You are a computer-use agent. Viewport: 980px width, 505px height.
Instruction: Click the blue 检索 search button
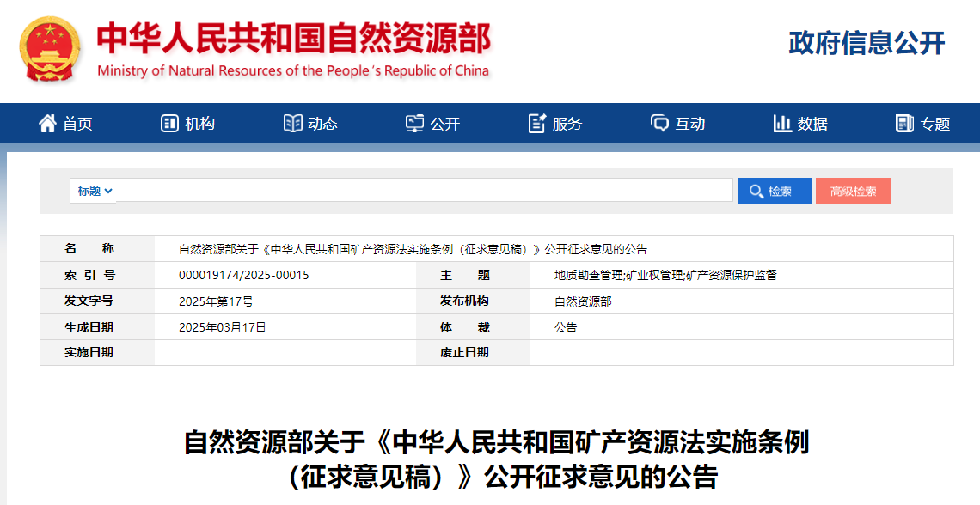tap(775, 191)
